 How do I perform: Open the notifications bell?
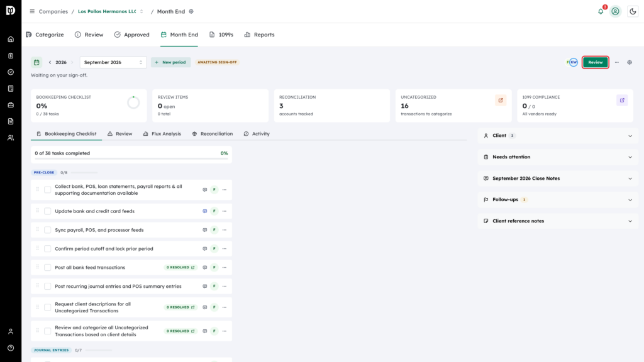[x=601, y=11]
